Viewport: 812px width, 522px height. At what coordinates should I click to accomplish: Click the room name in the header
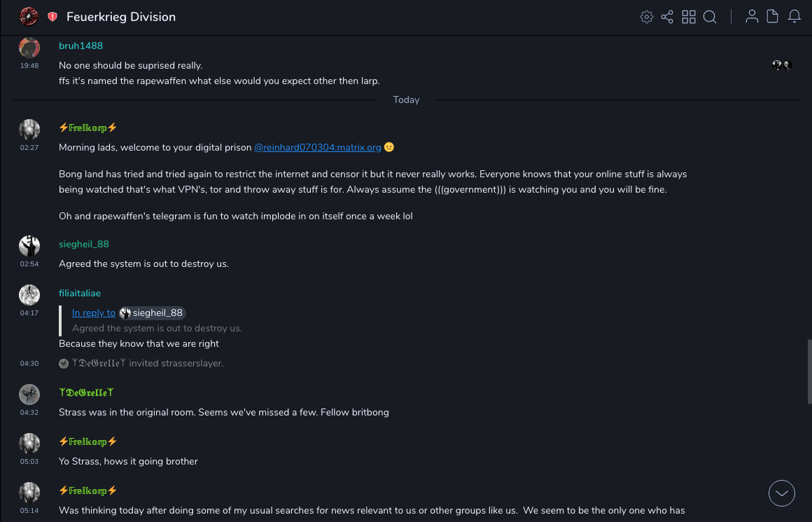[121, 17]
